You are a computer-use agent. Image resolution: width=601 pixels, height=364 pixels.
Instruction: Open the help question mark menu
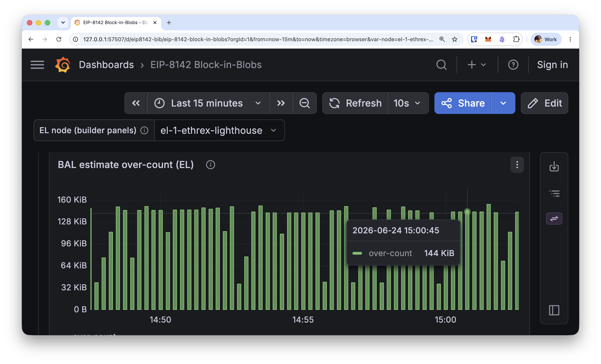513,65
